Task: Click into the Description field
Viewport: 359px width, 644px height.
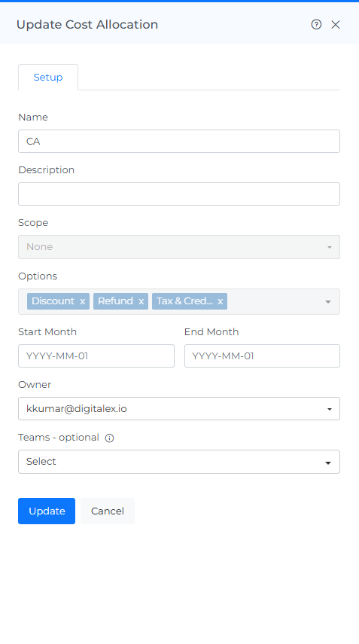Action: click(179, 194)
